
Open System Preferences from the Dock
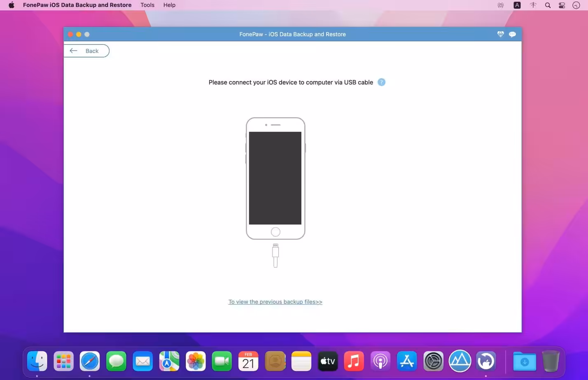point(433,361)
